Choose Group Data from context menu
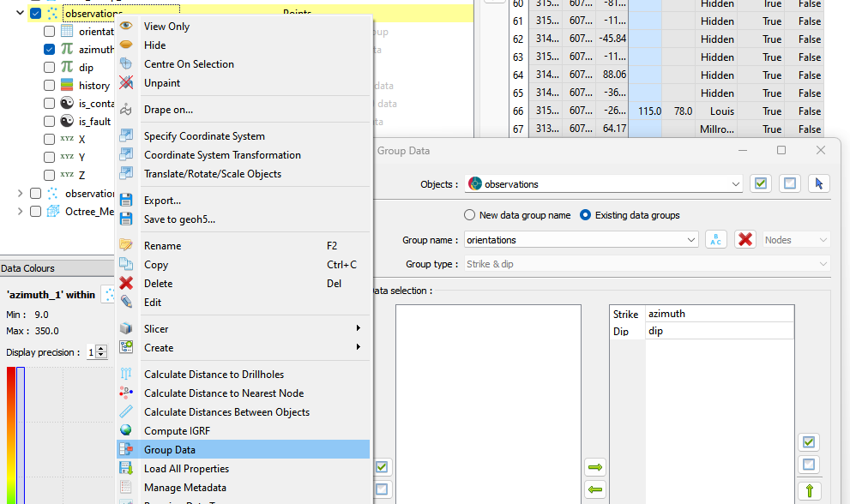Screen dimensions: 850x504 [170, 450]
